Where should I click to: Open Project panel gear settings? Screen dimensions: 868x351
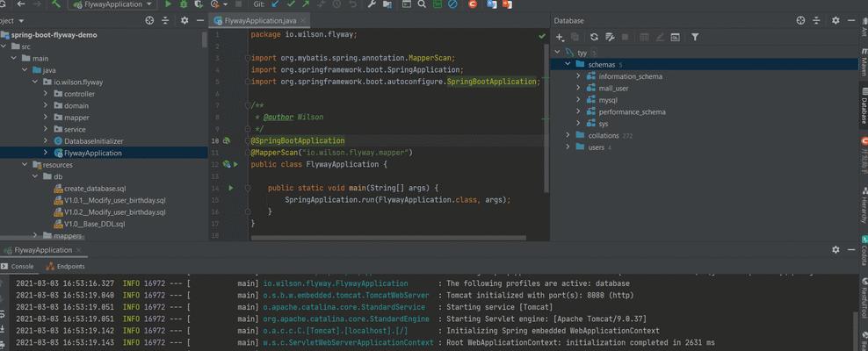[x=184, y=20]
